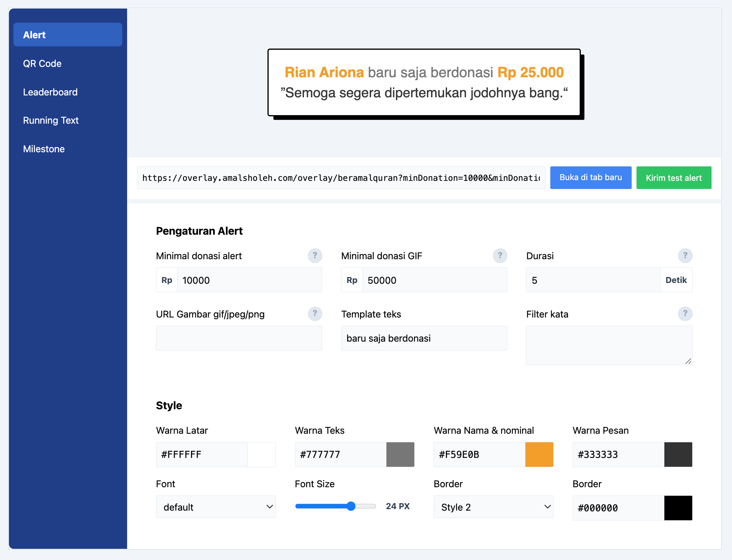Switch to the Leaderboard menu
The image size is (732, 560).
pyautogui.click(x=50, y=92)
